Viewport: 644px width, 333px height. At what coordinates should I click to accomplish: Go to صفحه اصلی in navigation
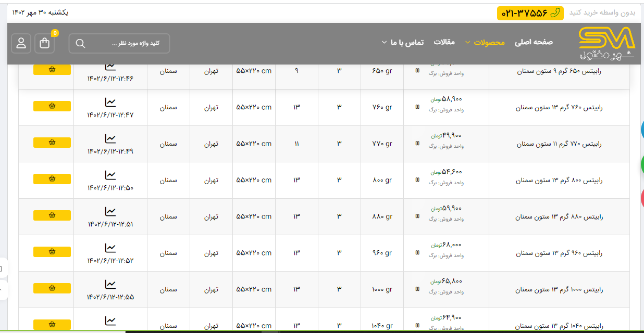click(534, 42)
